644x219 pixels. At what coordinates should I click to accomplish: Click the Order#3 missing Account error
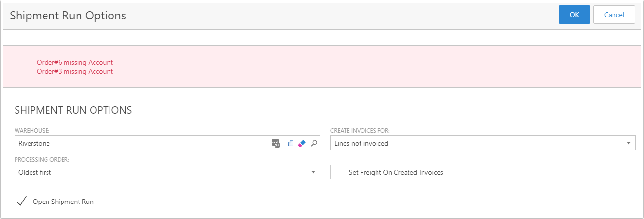(x=75, y=71)
